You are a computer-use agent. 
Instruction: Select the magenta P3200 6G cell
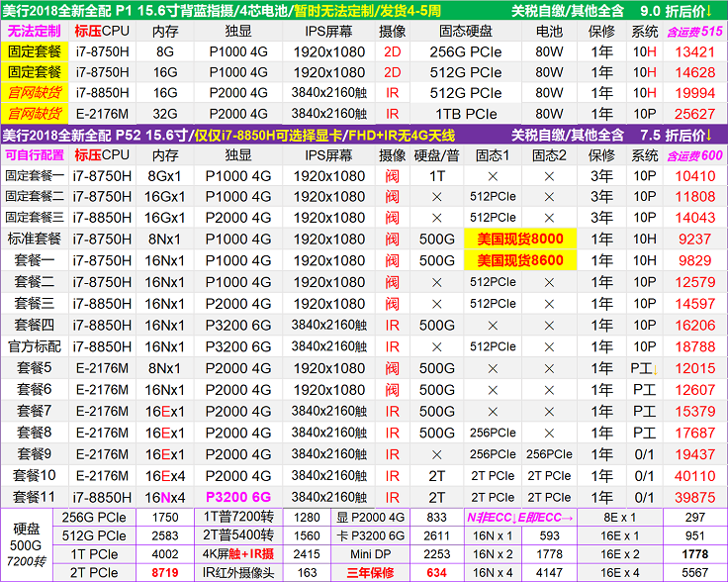coord(238,497)
